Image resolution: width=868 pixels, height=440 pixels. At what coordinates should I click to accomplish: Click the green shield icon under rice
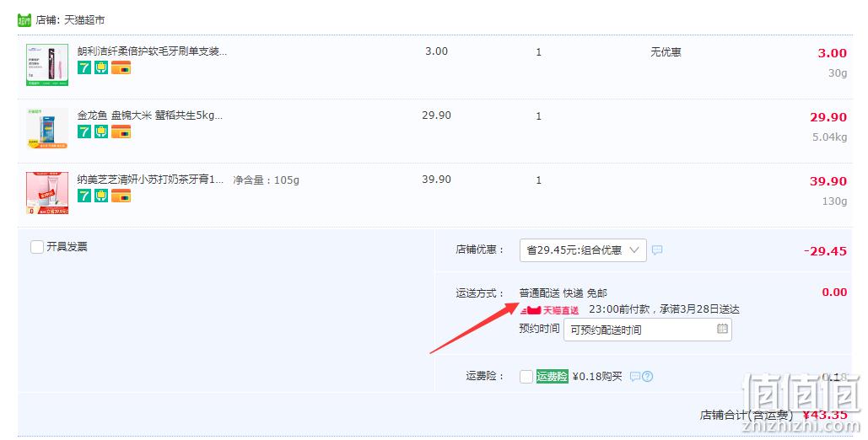100,131
